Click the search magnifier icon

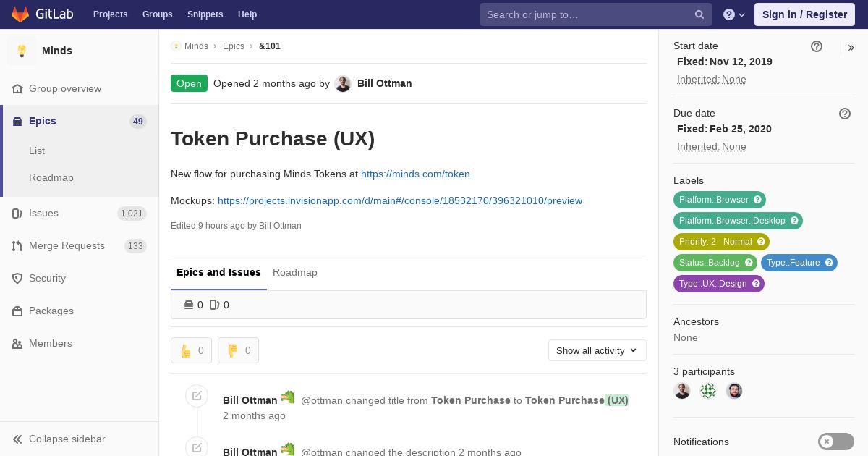click(x=699, y=14)
